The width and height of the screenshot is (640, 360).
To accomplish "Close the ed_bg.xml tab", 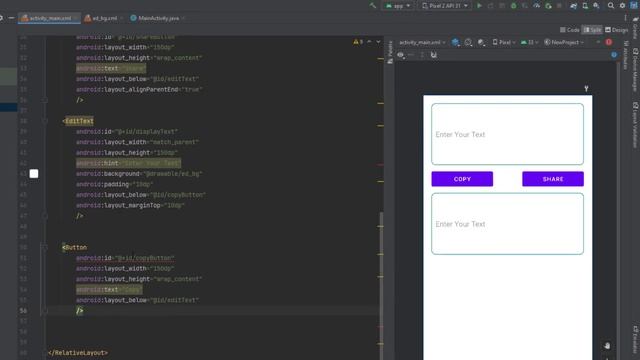I will pos(122,18).
